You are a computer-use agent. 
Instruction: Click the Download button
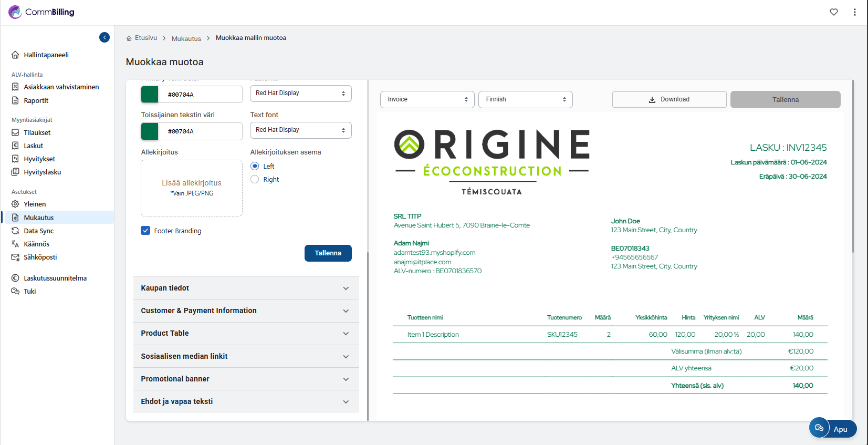(669, 99)
